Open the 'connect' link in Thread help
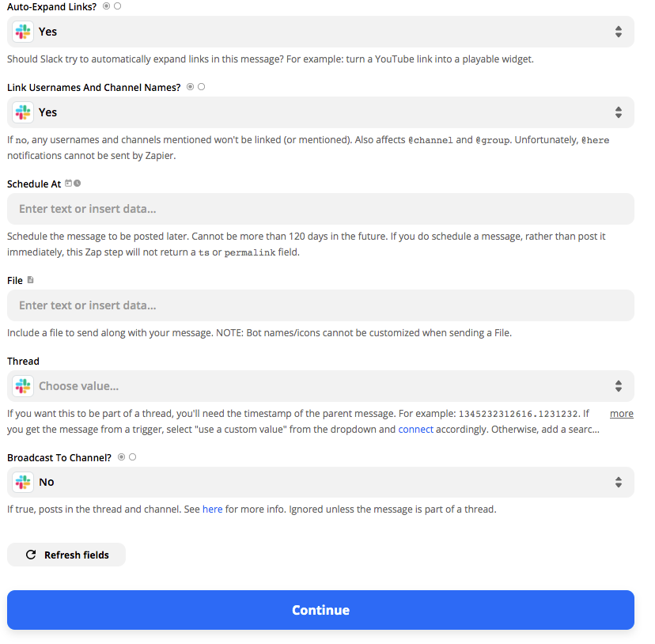The height and width of the screenshot is (644, 655). tap(415, 430)
